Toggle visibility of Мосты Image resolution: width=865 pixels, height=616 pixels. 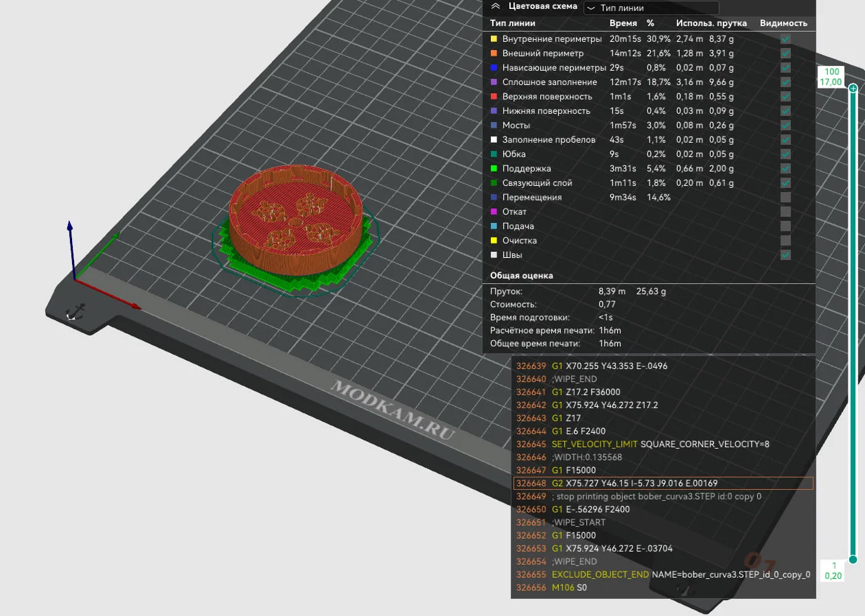785,126
